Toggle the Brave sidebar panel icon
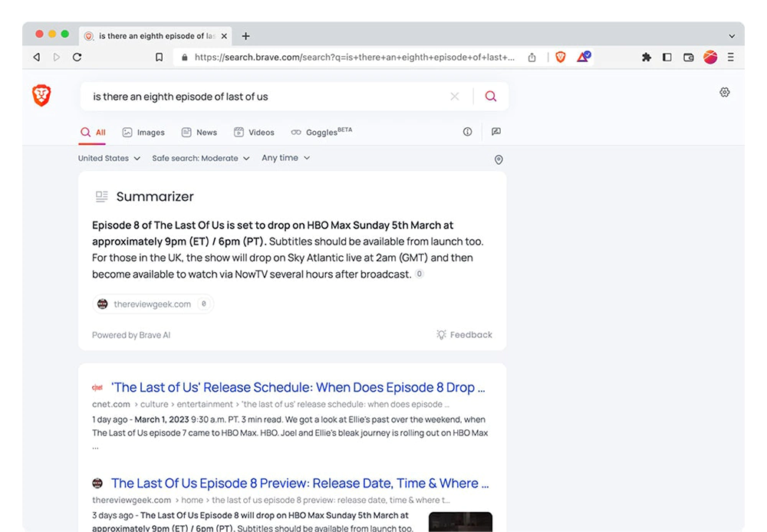Image resolution: width=767 pixels, height=532 pixels. point(667,57)
